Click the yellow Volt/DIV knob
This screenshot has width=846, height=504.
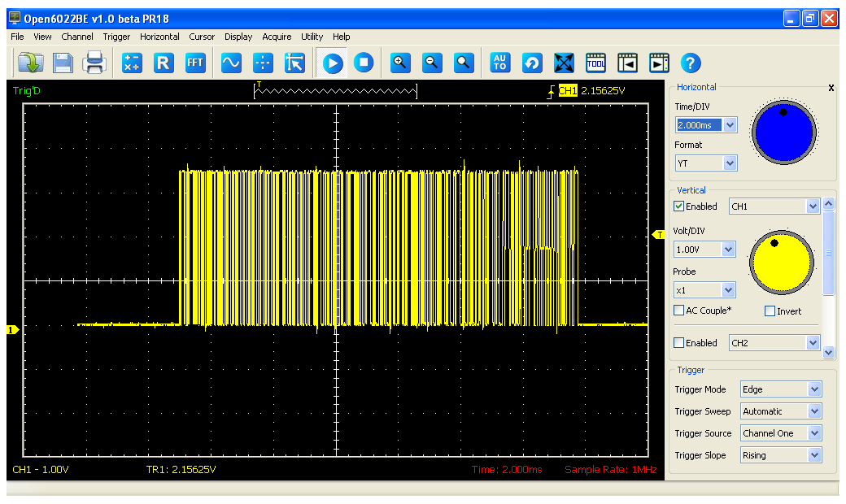coord(782,262)
